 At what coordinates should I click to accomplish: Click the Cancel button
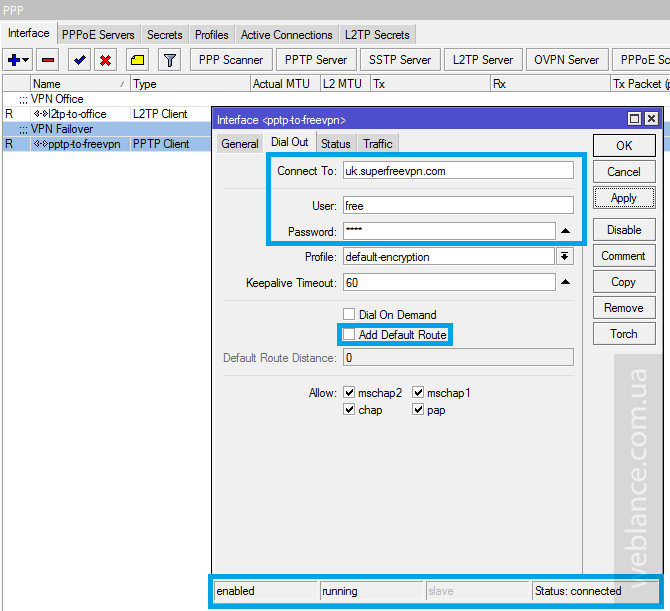point(624,172)
